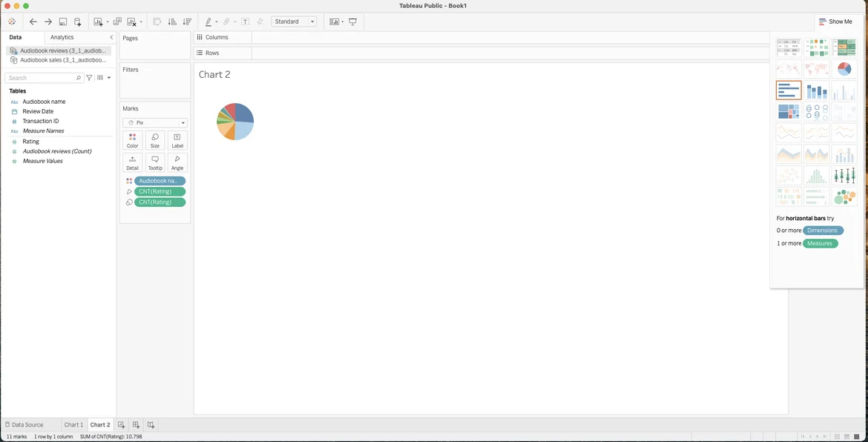Choose packed bubbles chart in Show Me
The width and height of the screenshot is (868, 442).
click(x=844, y=197)
